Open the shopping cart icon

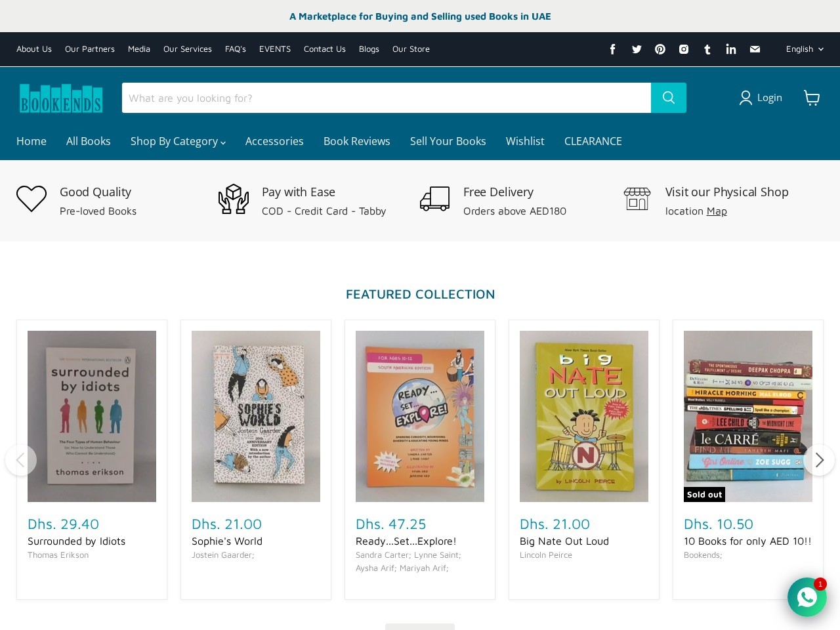click(812, 98)
